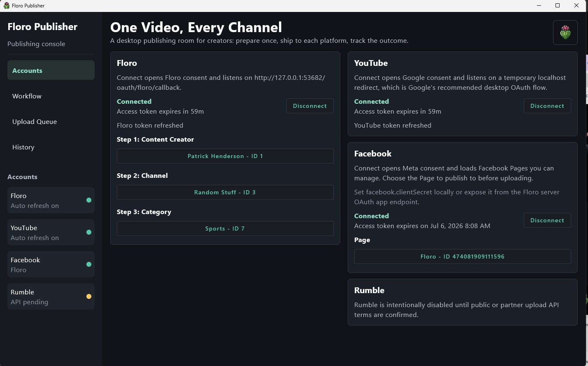Disconnect the Floro account

coord(310,106)
